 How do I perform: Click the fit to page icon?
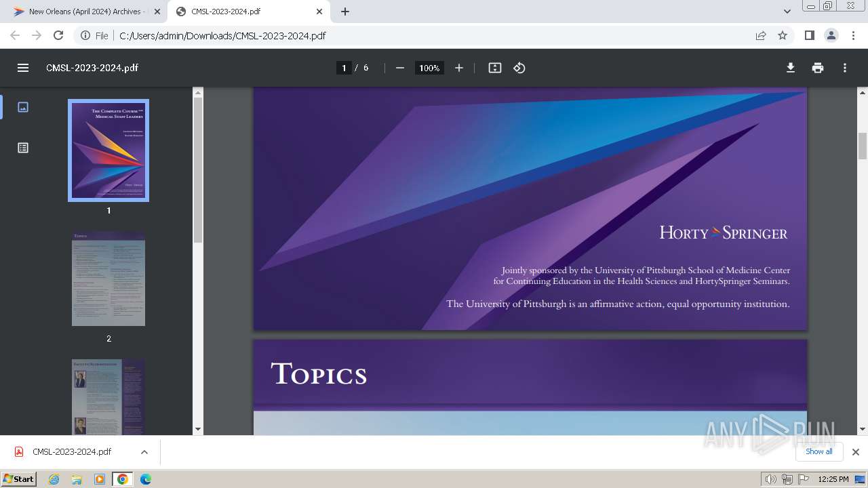[495, 68]
